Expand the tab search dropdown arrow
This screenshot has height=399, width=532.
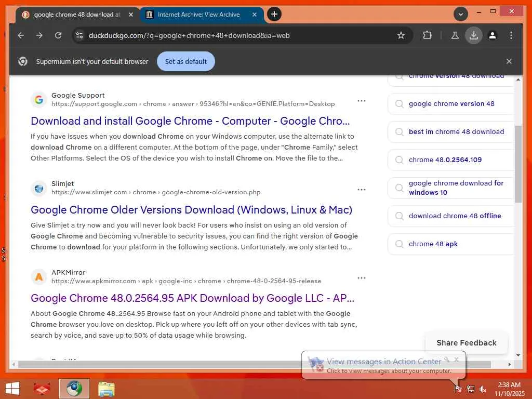coord(461,14)
